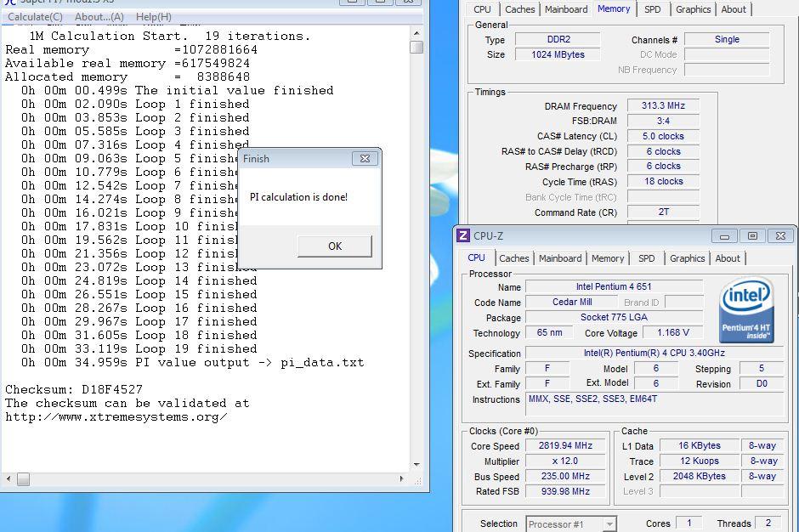Open the About...(A) menu in Super PI
The height and width of the screenshot is (532, 799).
pyautogui.click(x=99, y=17)
